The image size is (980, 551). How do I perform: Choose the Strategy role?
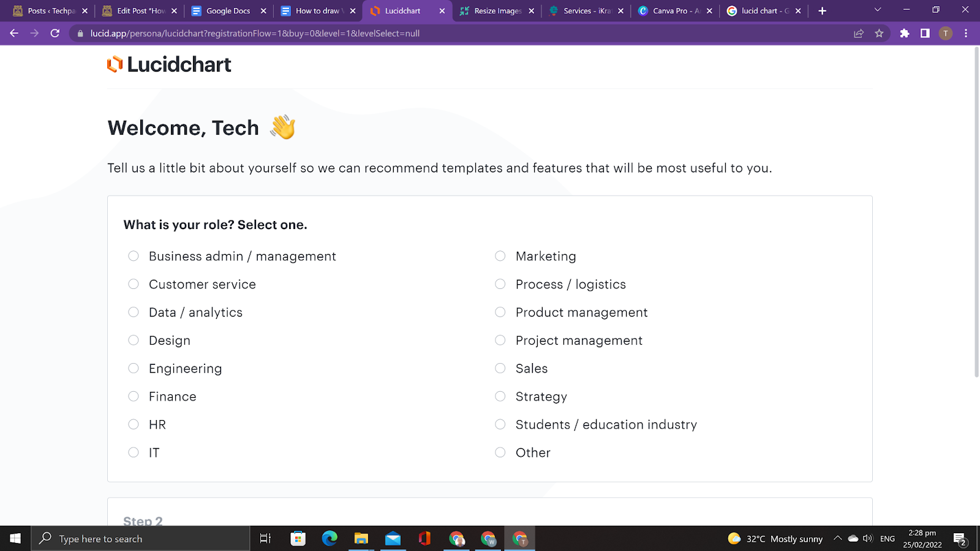coord(500,396)
